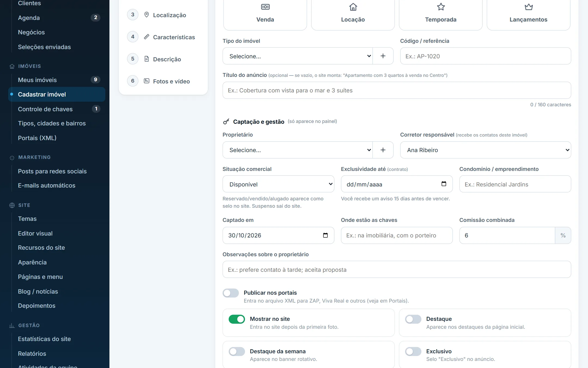Viewport: 588px width, 368px height.
Task: Go to step 5 Descrição
Action: point(163,59)
